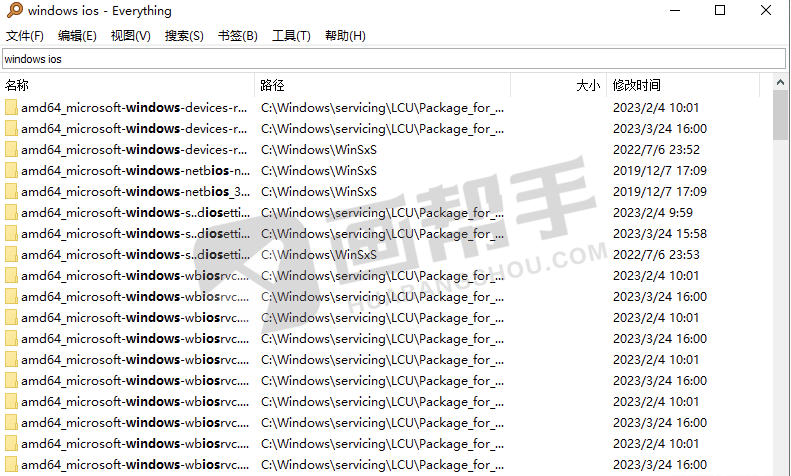Click the WinSxS path of the netbios_3... row

(x=319, y=192)
